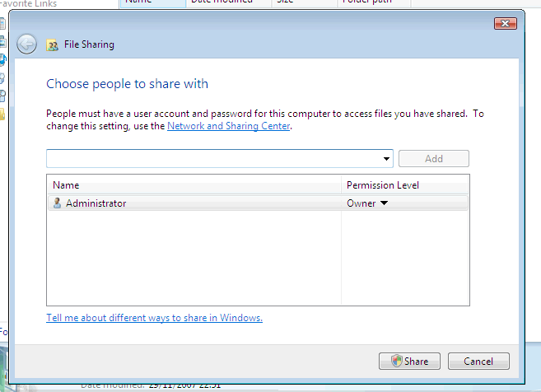Select the Administrator row name
This screenshot has height=392, width=541.
pyautogui.click(x=96, y=203)
